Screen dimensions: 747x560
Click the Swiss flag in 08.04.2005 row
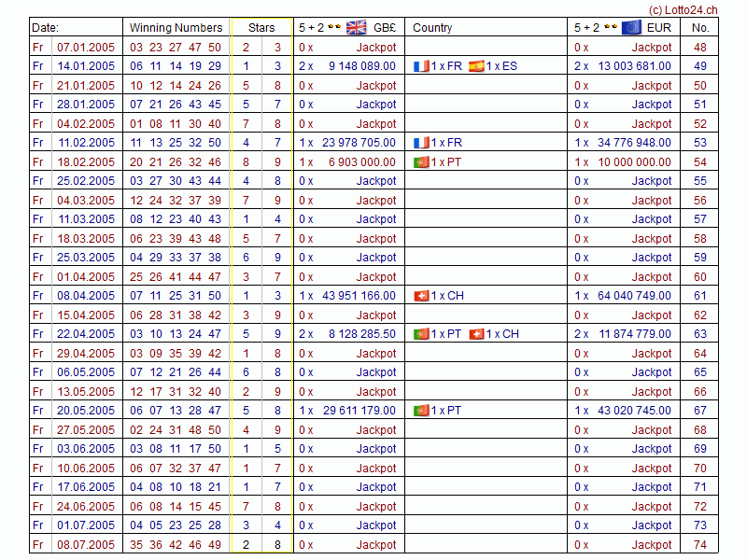click(x=420, y=296)
